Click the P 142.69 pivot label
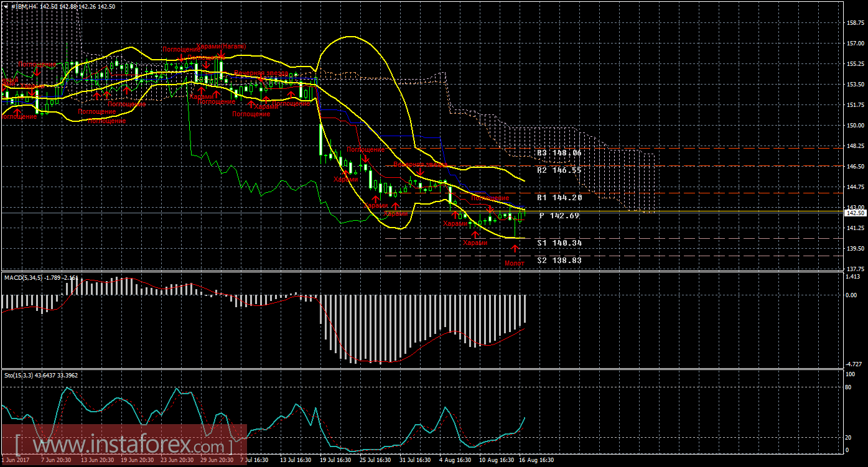This screenshot has width=868, height=467. (x=560, y=216)
